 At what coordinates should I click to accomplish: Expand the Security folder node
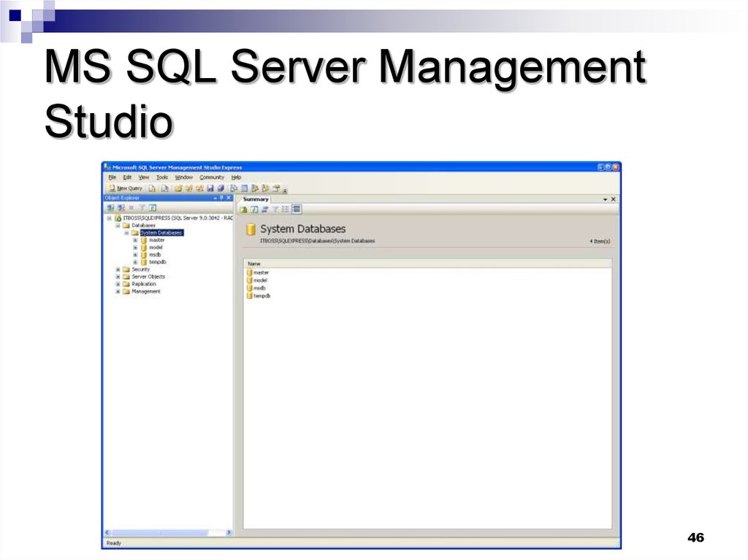[118, 269]
